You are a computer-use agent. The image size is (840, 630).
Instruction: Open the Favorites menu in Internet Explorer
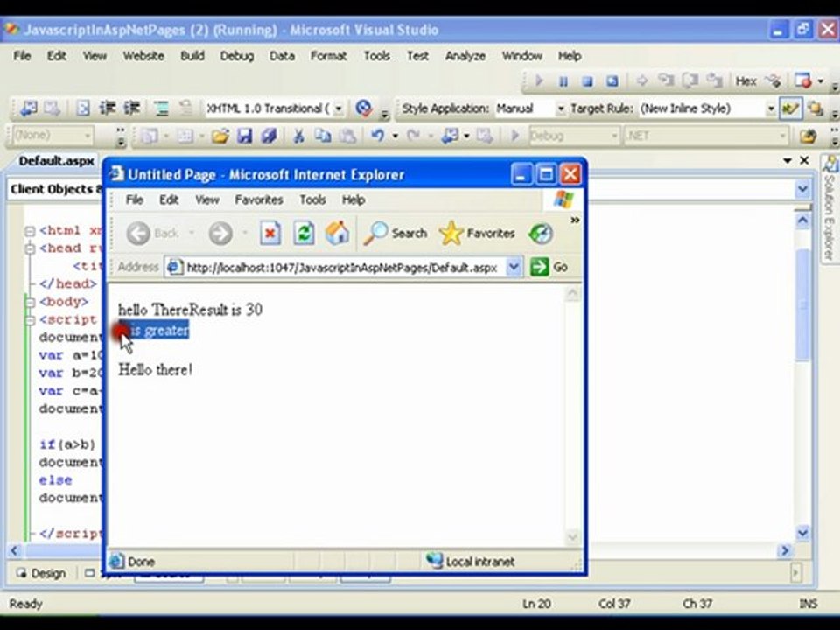pos(259,199)
